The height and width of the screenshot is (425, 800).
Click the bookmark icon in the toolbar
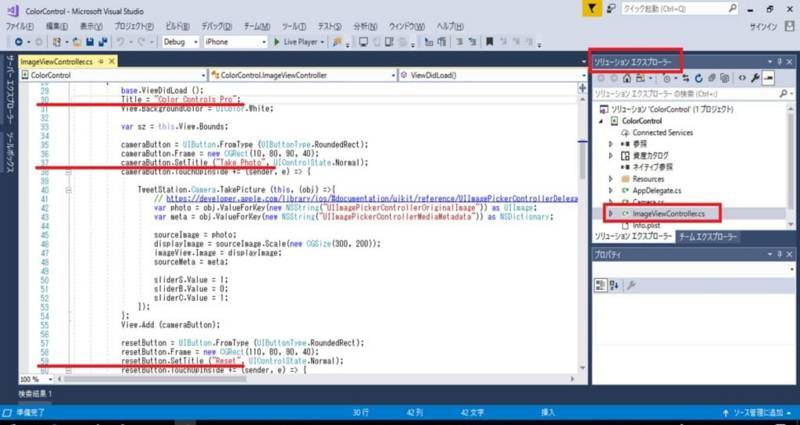[x=489, y=42]
